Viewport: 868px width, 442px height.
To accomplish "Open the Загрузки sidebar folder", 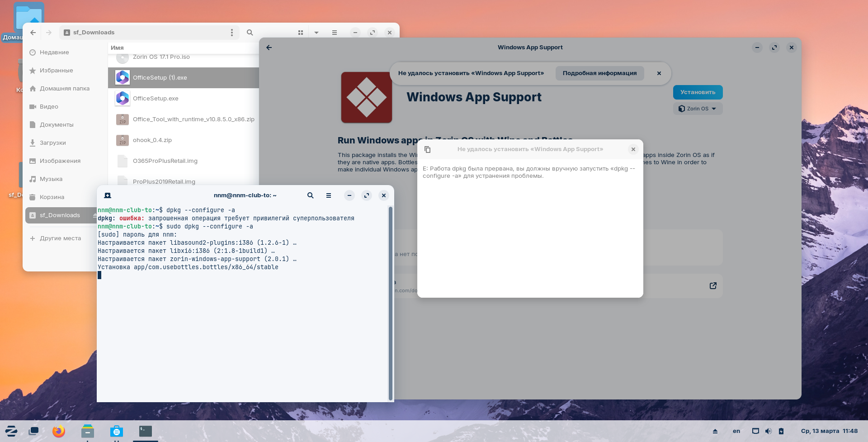I will [53, 143].
